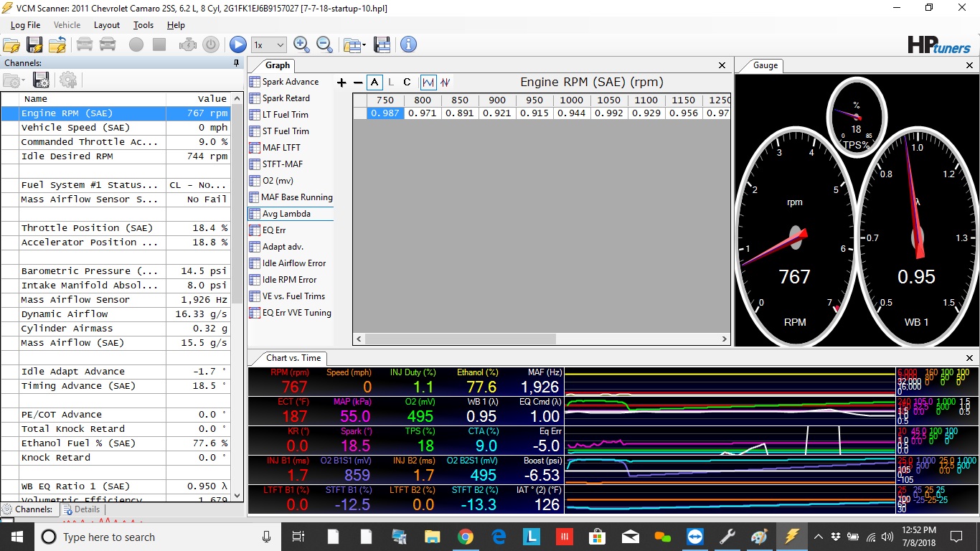Image resolution: width=980 pixels, height=551 pixels.
Task: Toggle the A (average) display mode
Action: tap(374, 83)
